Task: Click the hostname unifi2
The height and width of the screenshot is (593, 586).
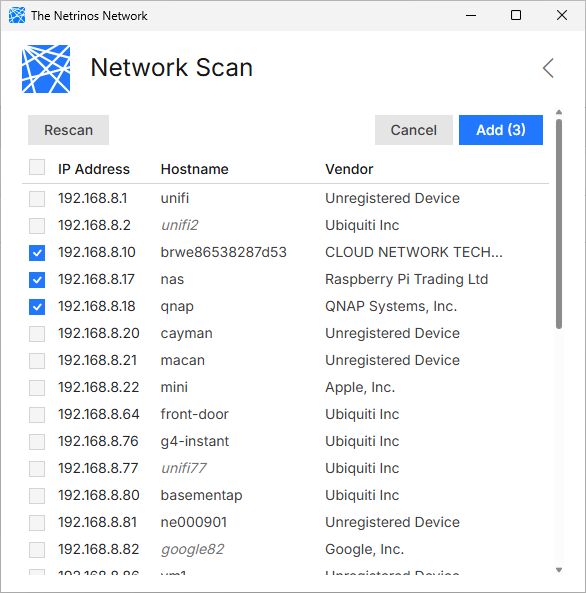Action: [180, 225]
